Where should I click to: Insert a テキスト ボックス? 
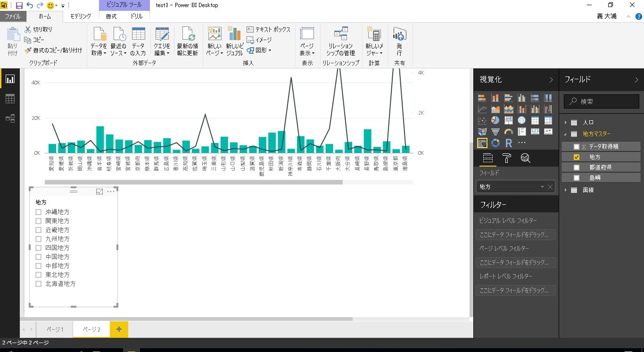pos(269,29)
